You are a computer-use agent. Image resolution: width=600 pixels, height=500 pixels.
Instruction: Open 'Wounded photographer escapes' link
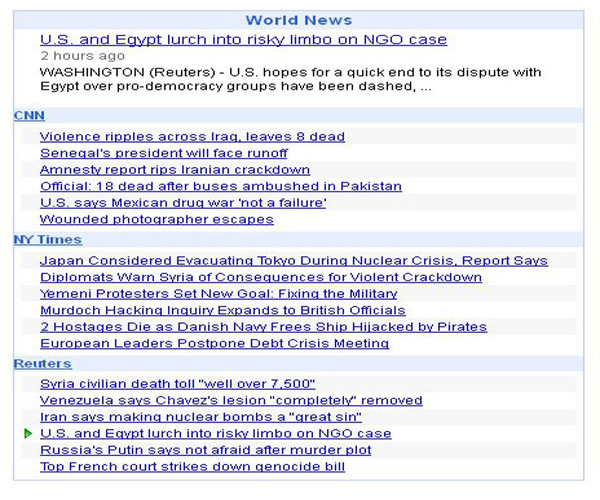click(157, 219)
